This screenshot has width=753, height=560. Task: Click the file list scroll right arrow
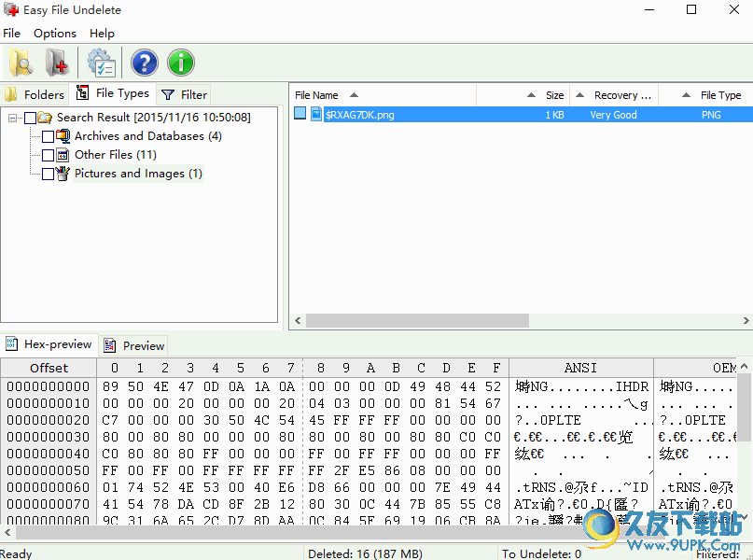point(746,320)
